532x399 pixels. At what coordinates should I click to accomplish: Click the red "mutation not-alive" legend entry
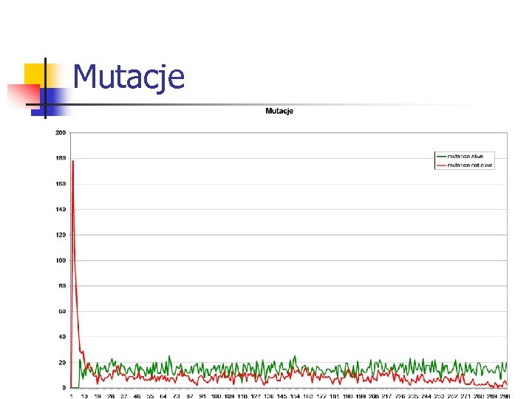[x=465, y=166]
